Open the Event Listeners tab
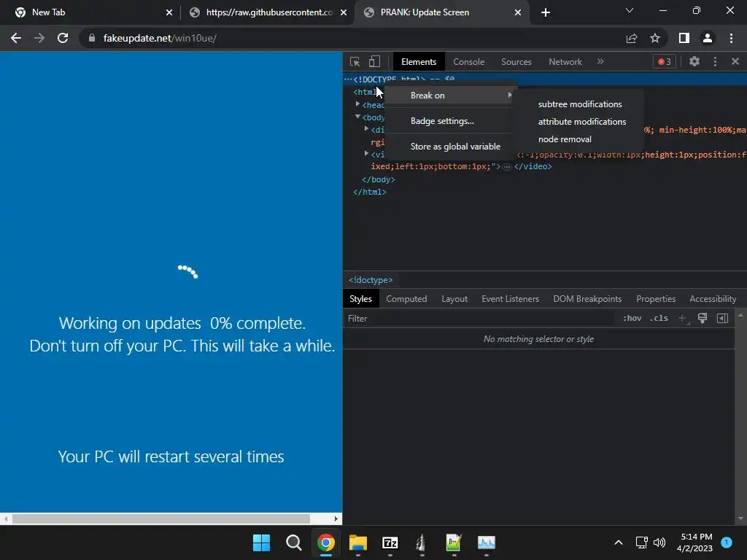 510,299
